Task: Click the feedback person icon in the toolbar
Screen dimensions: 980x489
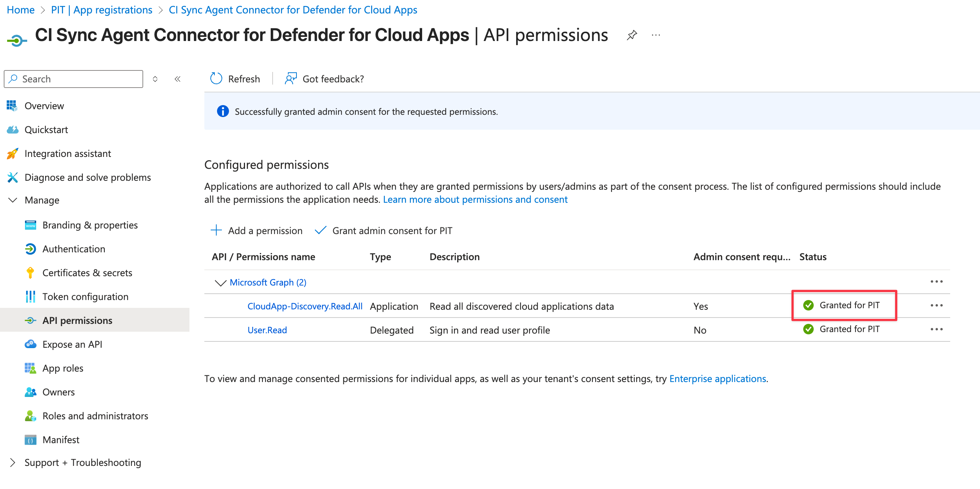Action: [x=290, y=79]
